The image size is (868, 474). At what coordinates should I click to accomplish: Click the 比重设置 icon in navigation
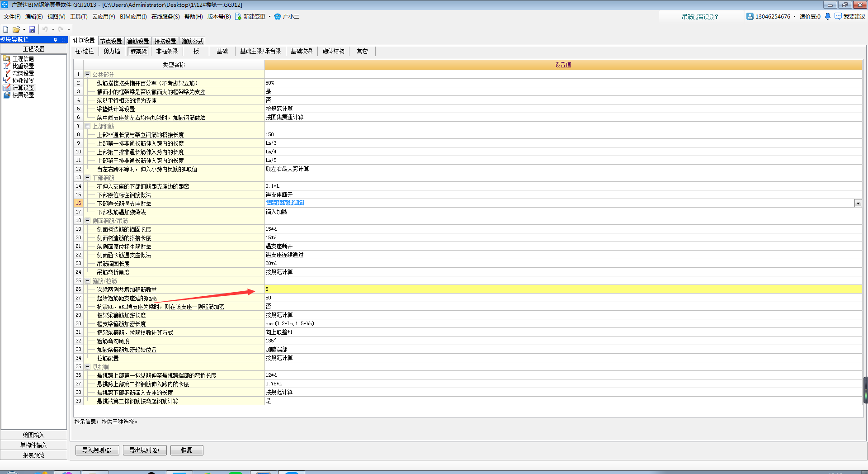click(7, 66)
